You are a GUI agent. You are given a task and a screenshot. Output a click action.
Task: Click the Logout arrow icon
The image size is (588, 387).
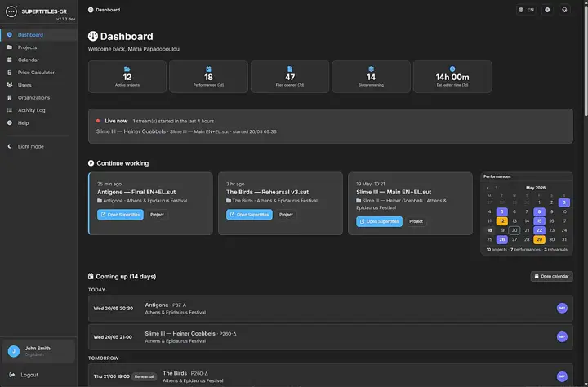[12, 375]
